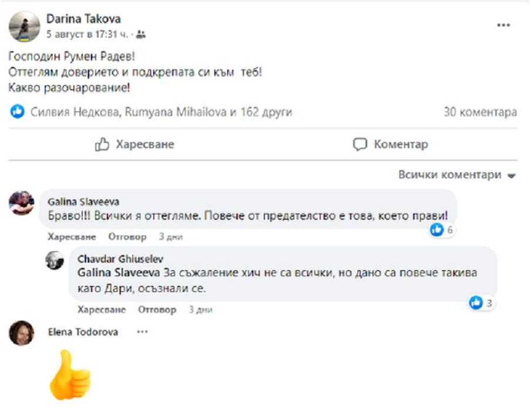The width and height of the screenshot is (532, 408).
Task: Open the 30 коментара count link
Action: [480, 112]
